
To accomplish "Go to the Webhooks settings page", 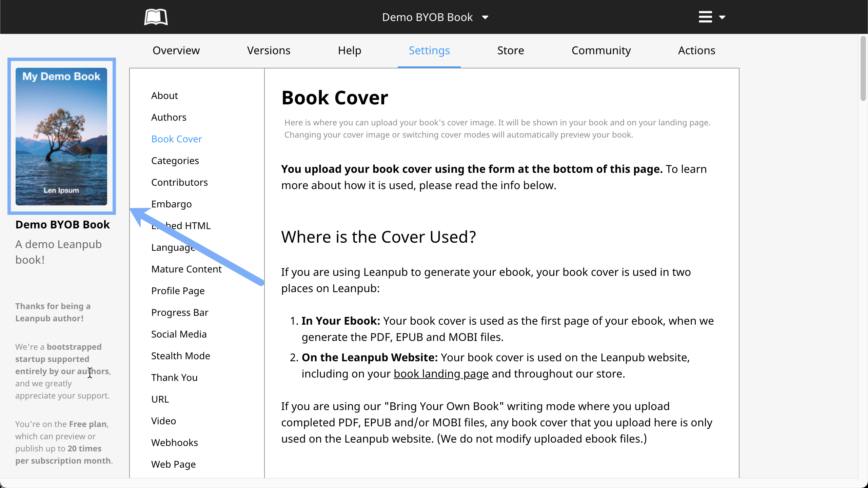I will 174,443.
